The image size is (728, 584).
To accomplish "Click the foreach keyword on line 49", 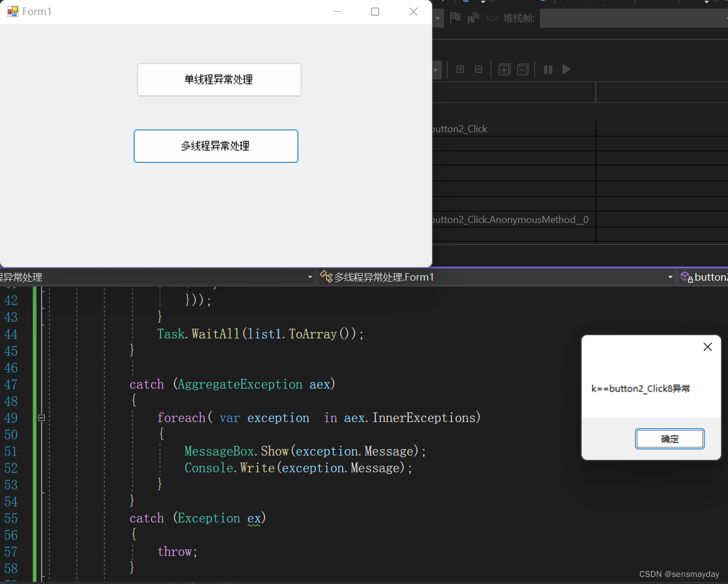I will coord(181,418).
